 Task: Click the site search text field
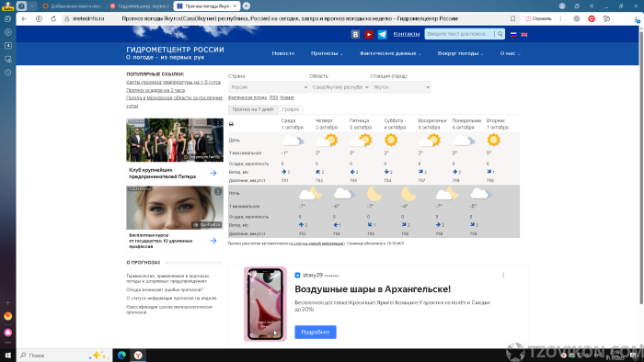coord(460,34)
